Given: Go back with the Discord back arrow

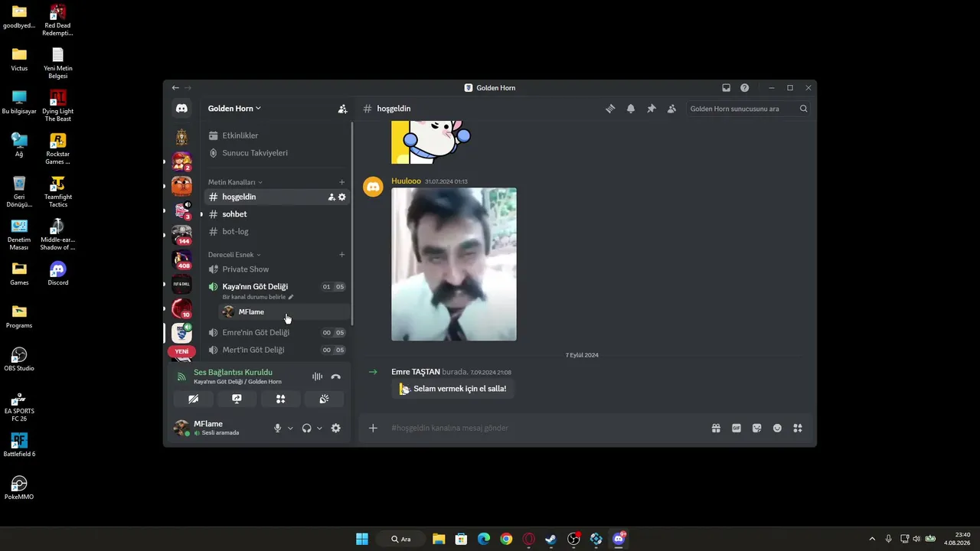Looking at the screenshot, I should [x=175, y=88].
